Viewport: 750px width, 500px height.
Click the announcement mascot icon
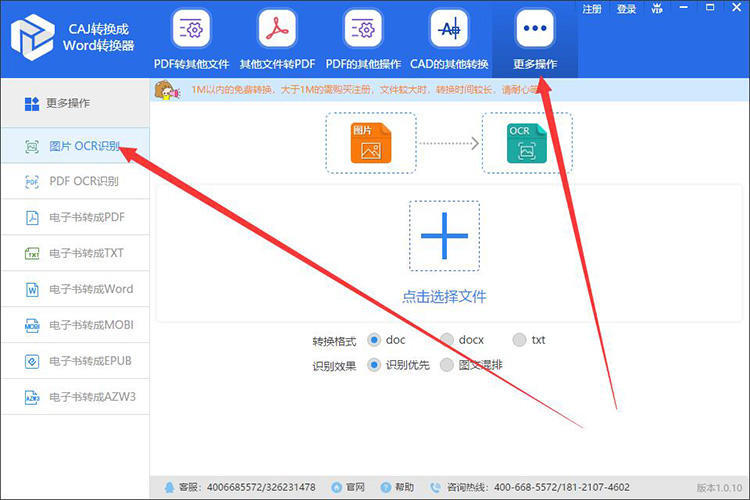(166, 90)
